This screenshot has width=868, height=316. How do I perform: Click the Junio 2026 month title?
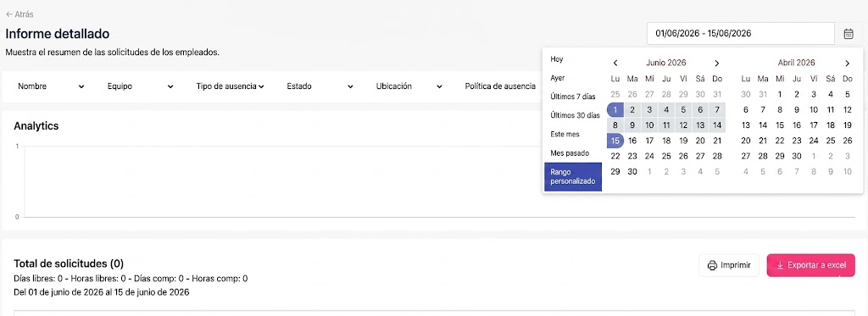666,63
